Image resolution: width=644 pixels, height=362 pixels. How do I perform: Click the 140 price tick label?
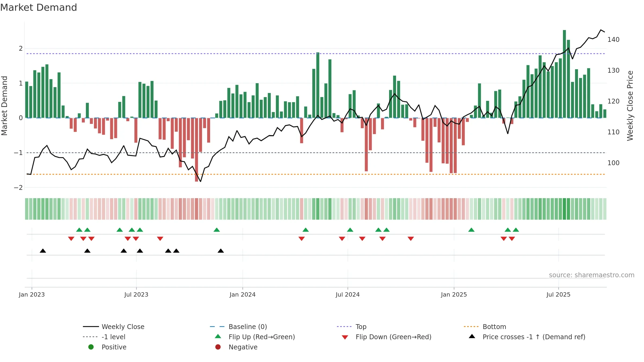coord(613,40)
